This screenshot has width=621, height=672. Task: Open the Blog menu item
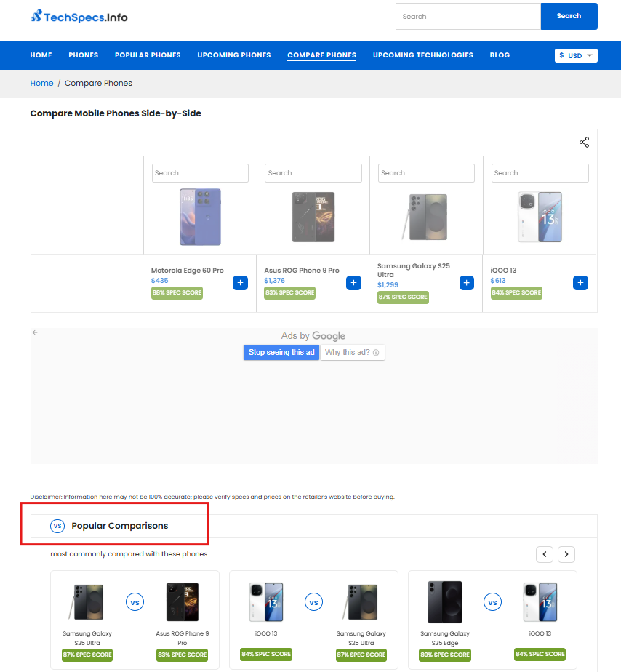point(500,55)
